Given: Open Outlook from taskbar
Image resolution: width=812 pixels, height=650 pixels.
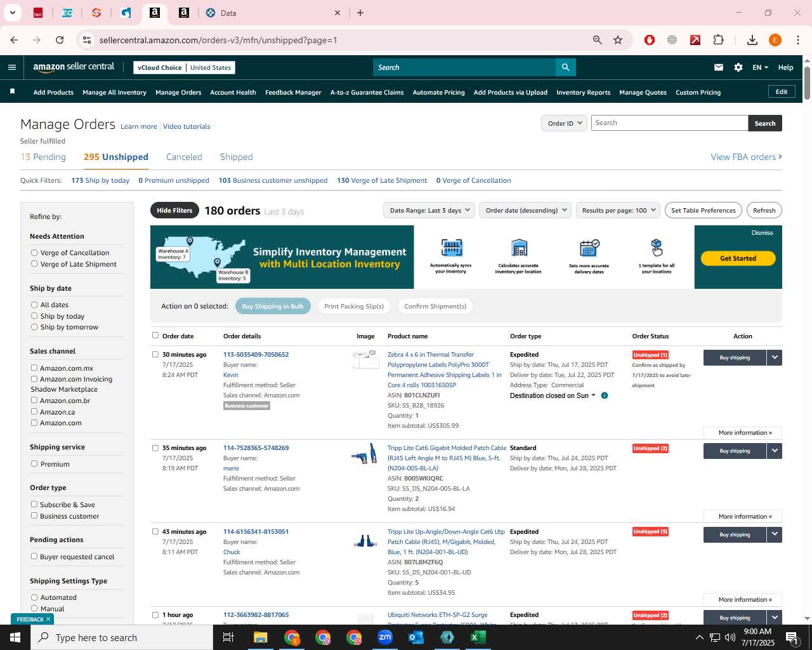Looking at the screenshot, I should coord(416,637).
